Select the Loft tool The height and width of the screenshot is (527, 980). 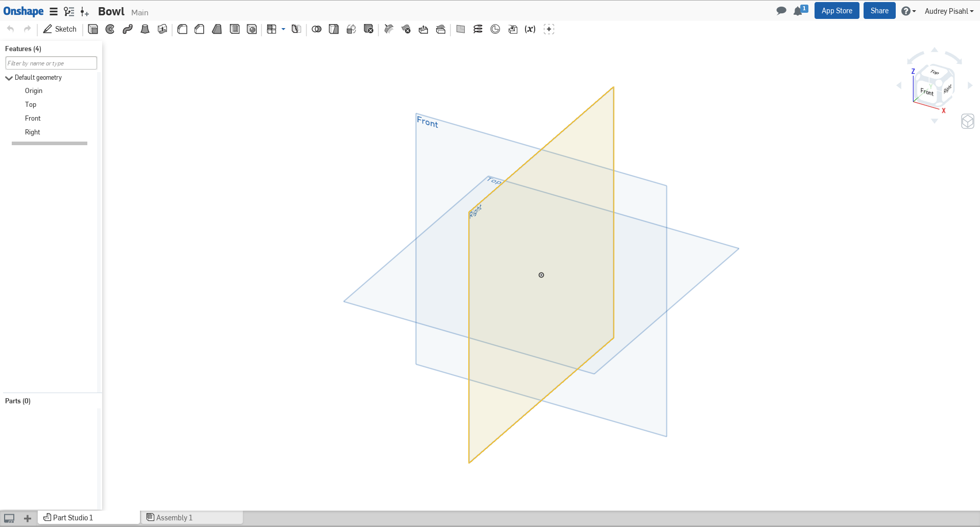[145, 29]
